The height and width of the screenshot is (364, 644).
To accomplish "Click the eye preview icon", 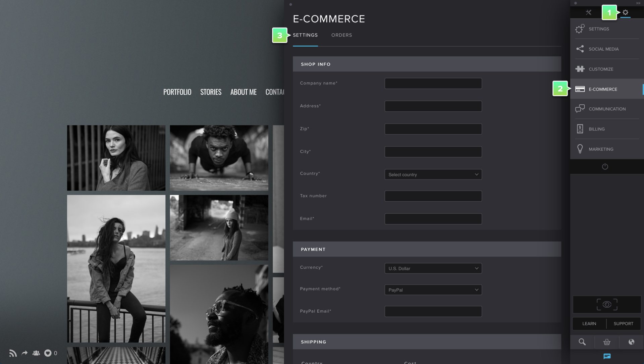I will tap(607, 304).
